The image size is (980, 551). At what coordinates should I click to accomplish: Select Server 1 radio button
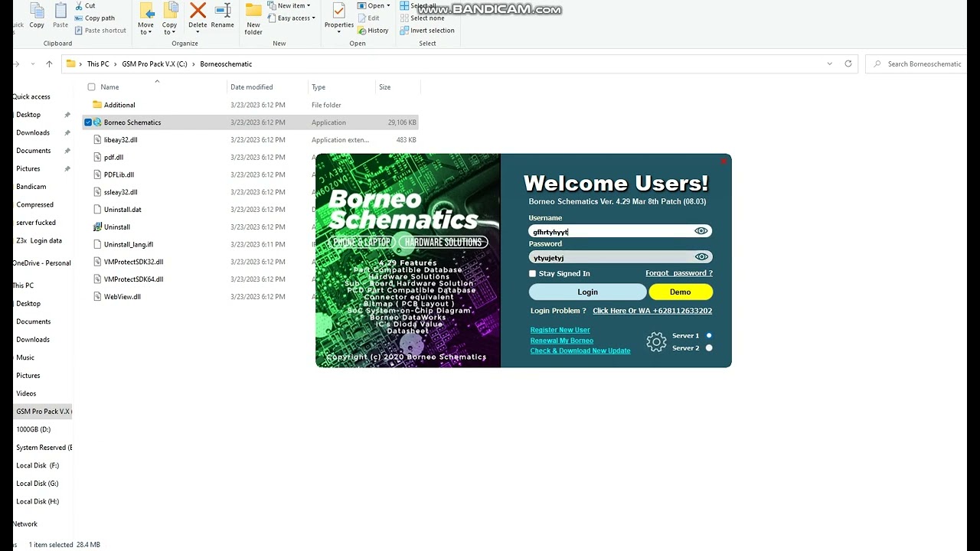click(x=709, y=335)
